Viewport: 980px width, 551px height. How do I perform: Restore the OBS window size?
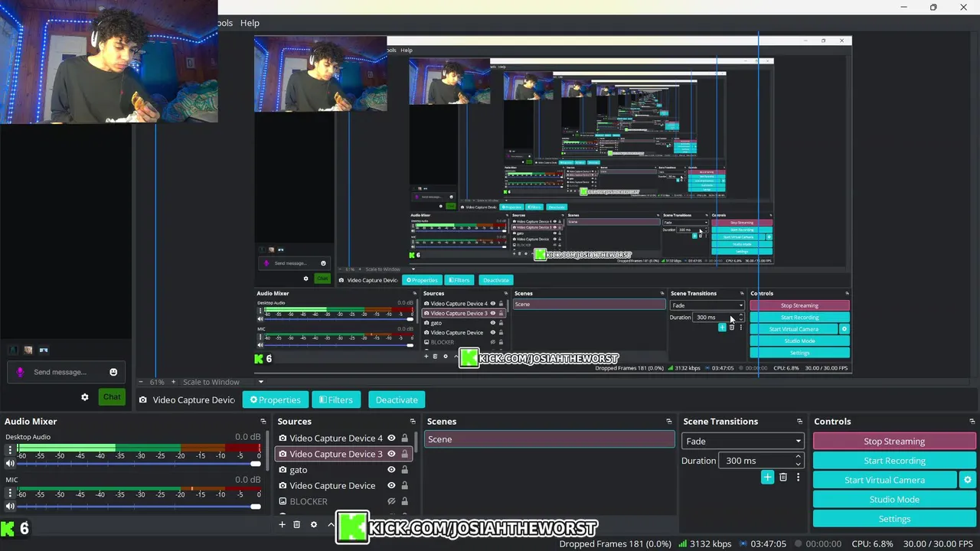933,8
